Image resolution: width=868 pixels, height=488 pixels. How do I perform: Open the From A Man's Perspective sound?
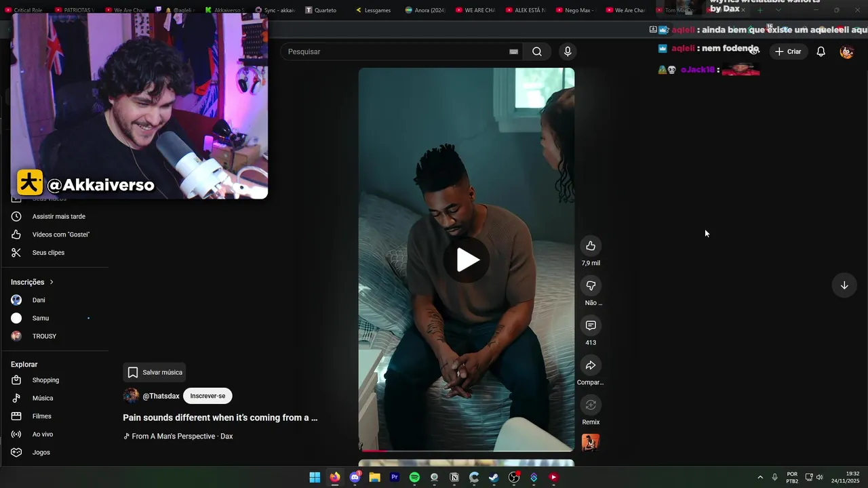tap(178, 436)
